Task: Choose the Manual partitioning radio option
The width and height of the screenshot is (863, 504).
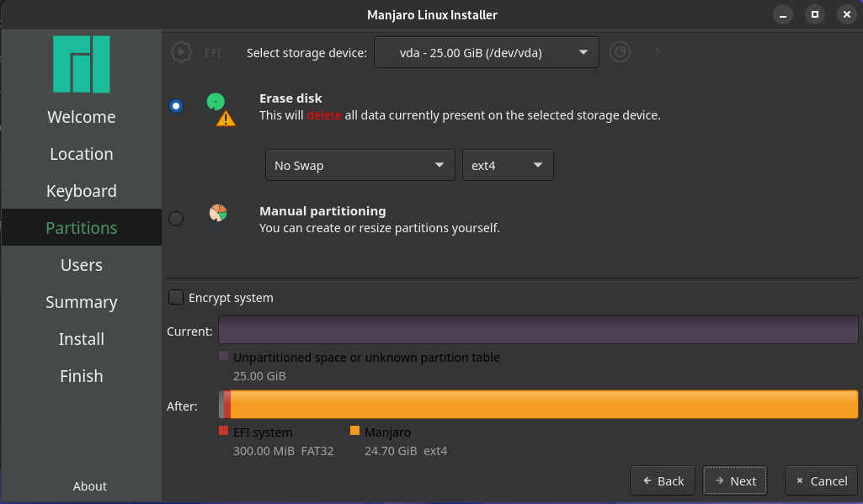Action: tap(175, 219)
